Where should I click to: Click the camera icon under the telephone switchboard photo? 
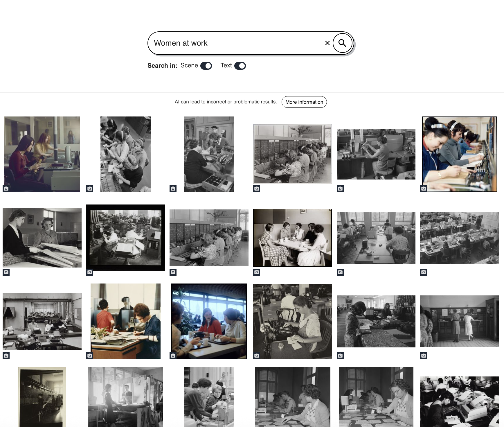tap(256, 189)
